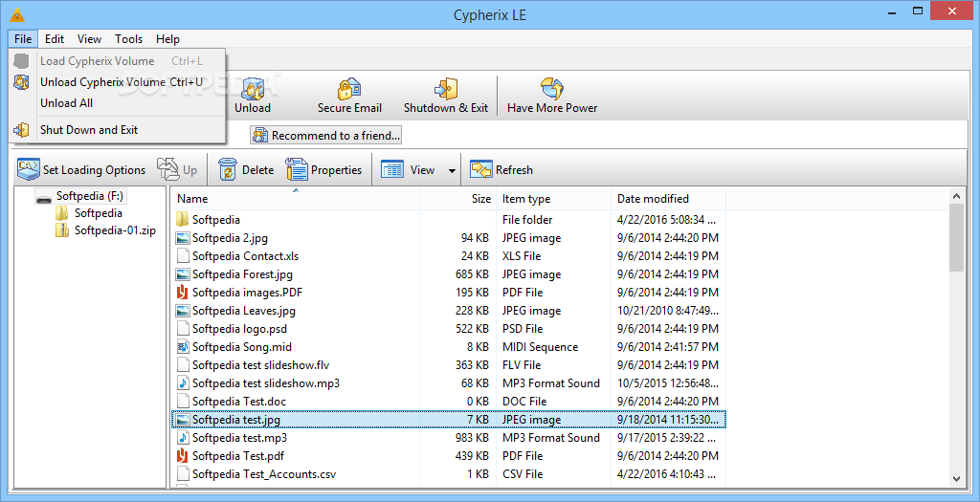The width and height of the screenshot is (980, 502).
Task: Click the CSV File type cell
Action: coord(523,474)
